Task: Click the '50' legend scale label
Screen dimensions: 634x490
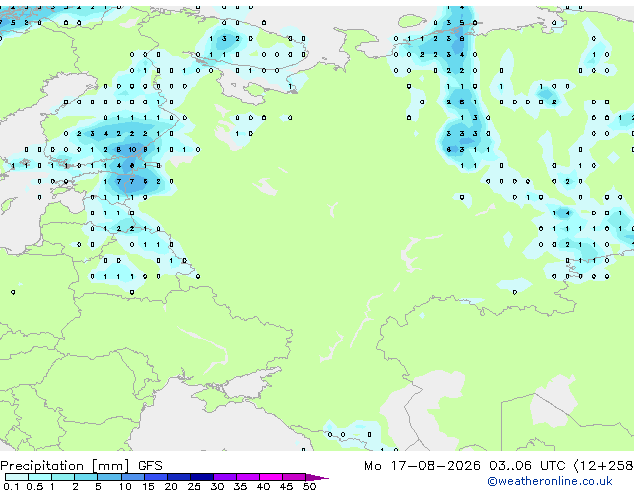Action: pyautogui.click(x=309, y=486)
